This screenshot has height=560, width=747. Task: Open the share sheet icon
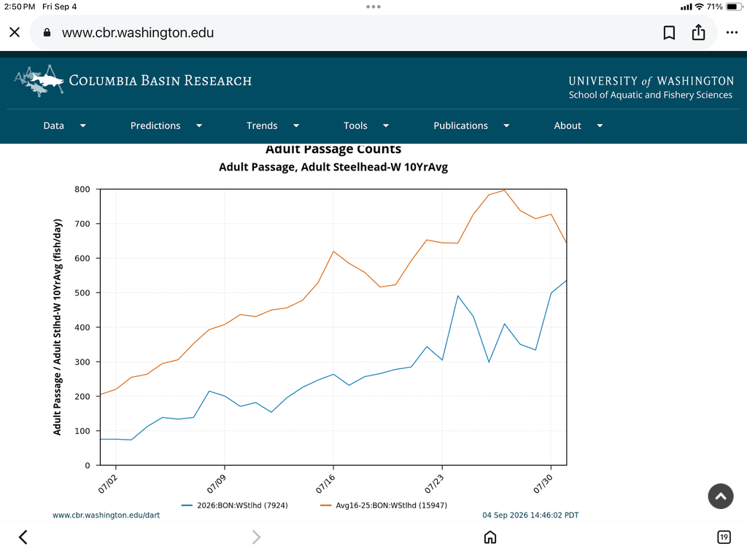698,32
